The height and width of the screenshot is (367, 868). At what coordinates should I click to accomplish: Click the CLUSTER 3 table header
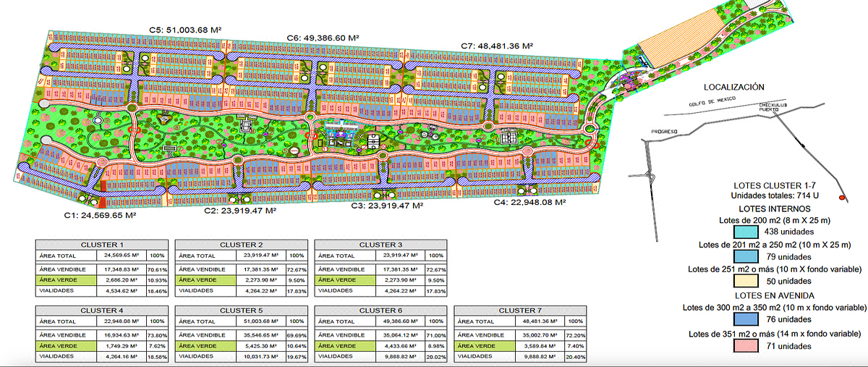(380, 245)
